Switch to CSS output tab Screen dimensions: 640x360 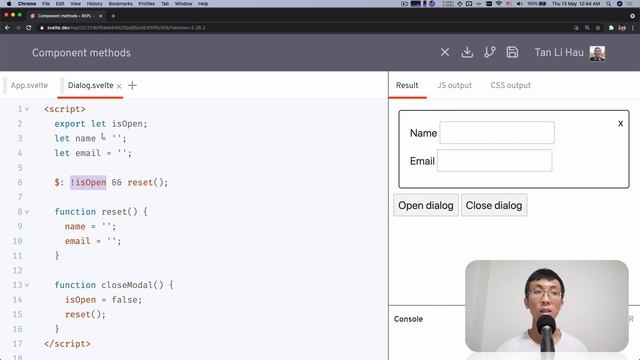pyautogui.click(x=510, y=85)
